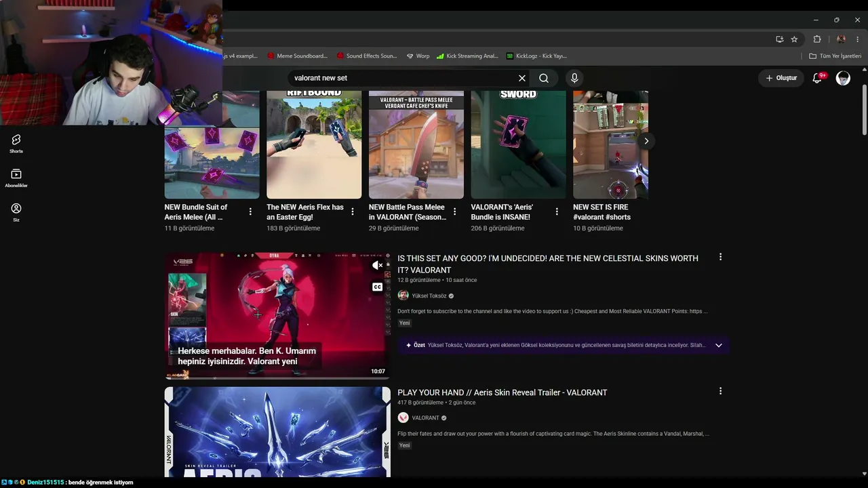This screenshot has height=488, width=868.
Task: Open the browser Extensions puzzle icon
Action: [817, 39]
